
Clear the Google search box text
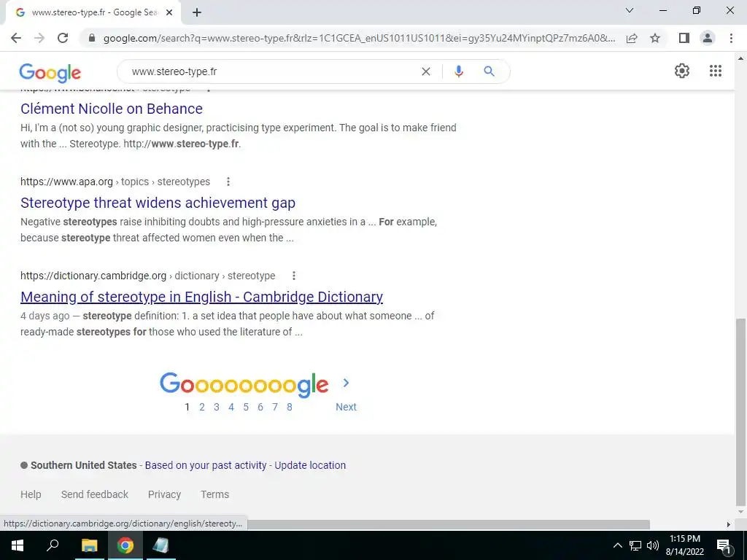[426, 71]
